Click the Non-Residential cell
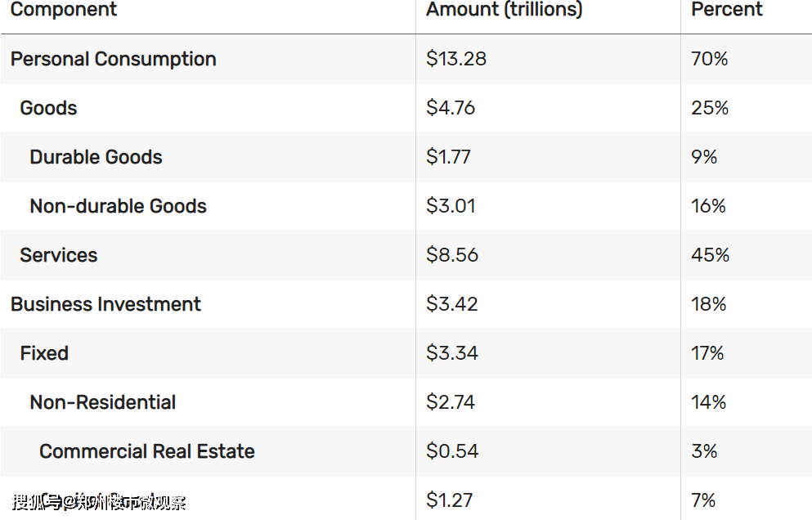812x520 pixels. pyautogui.click(x=102, y=402)
